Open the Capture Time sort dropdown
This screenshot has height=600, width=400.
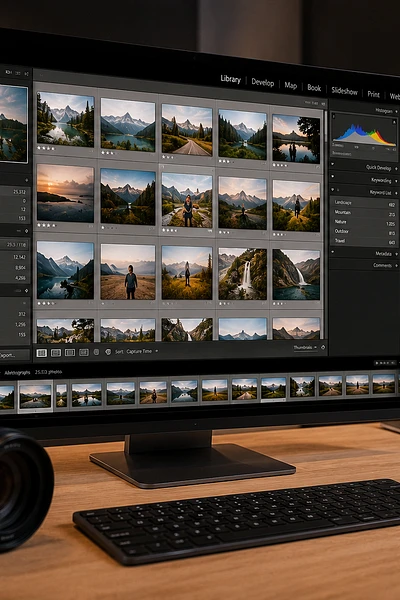[x=142, y=351]
